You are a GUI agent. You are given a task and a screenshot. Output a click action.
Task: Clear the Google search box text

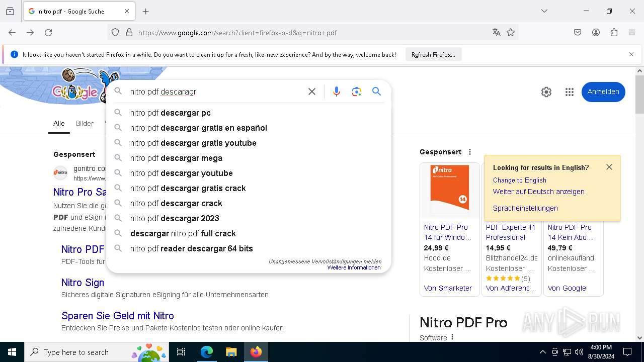(x=312, y=92)
